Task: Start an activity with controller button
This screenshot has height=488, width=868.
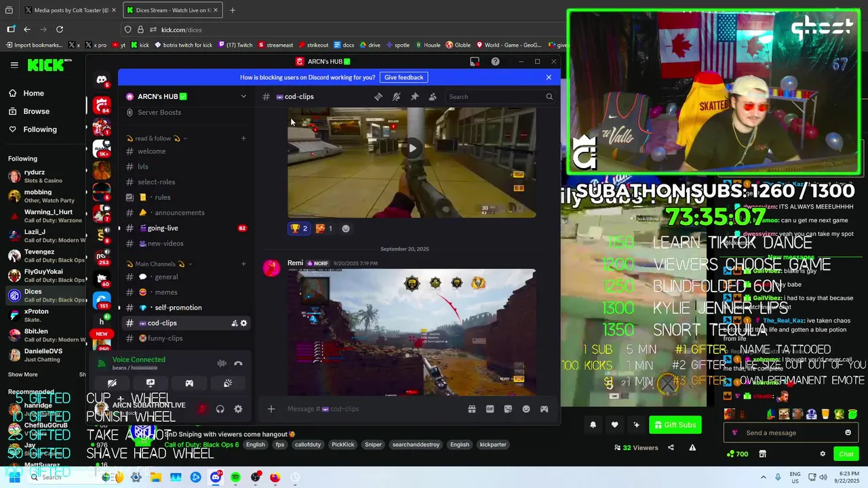Action: point(189,383)
